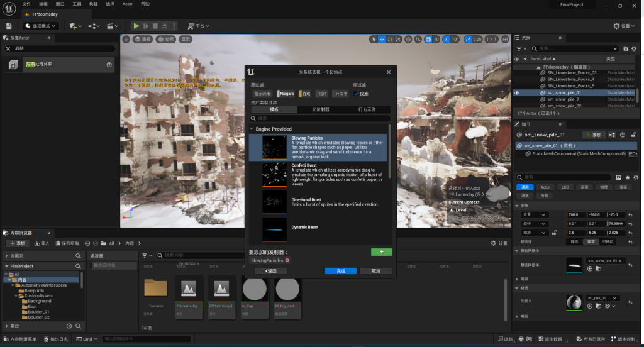This screenshot has height=347, width=644.
Task: Select SM_Limestone_Rocks_4 in the outliner
Action: point(570,79)
